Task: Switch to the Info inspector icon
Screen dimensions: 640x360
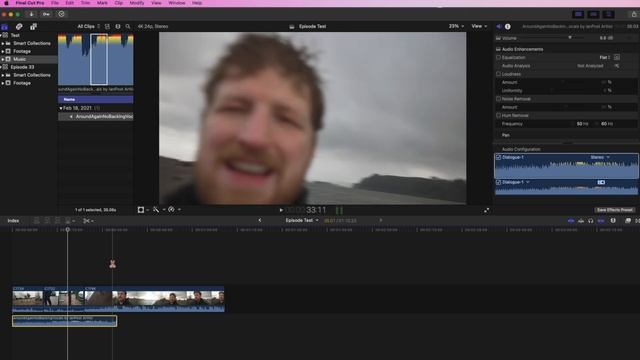Action: tap(508, 27)
